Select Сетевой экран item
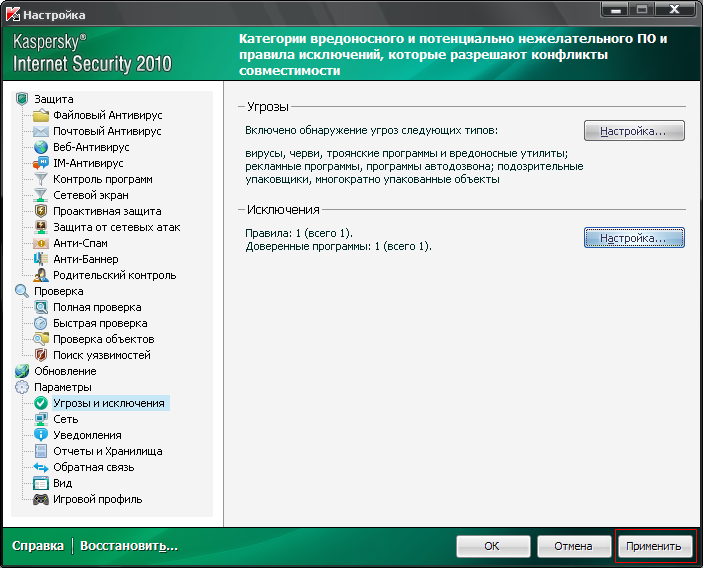The height and width of the screenshot is (568, 703). click(91, 195)
